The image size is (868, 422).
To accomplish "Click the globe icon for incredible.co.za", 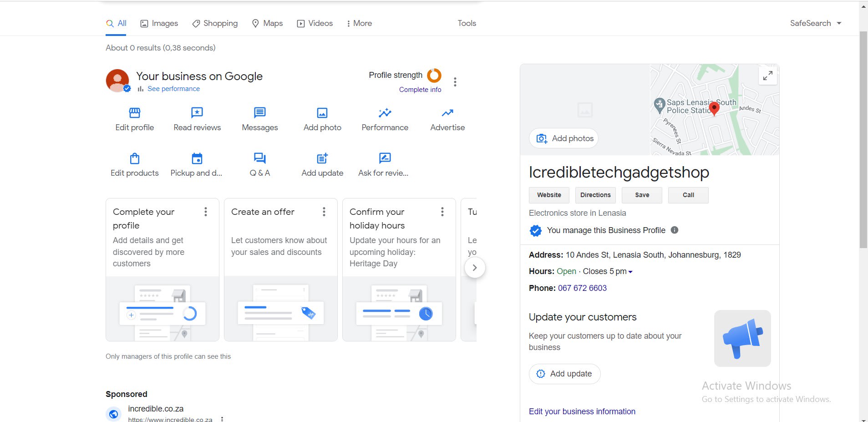I will 114,414.
